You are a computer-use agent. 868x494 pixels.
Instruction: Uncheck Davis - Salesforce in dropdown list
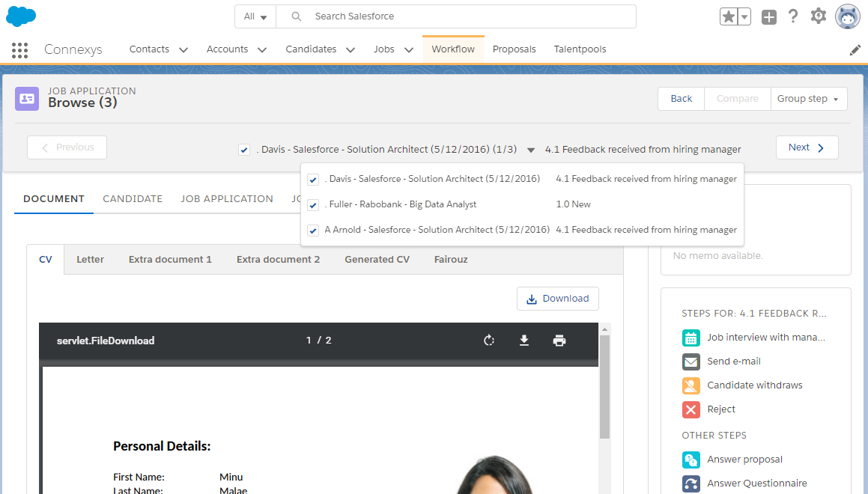[x=313, y=180]
